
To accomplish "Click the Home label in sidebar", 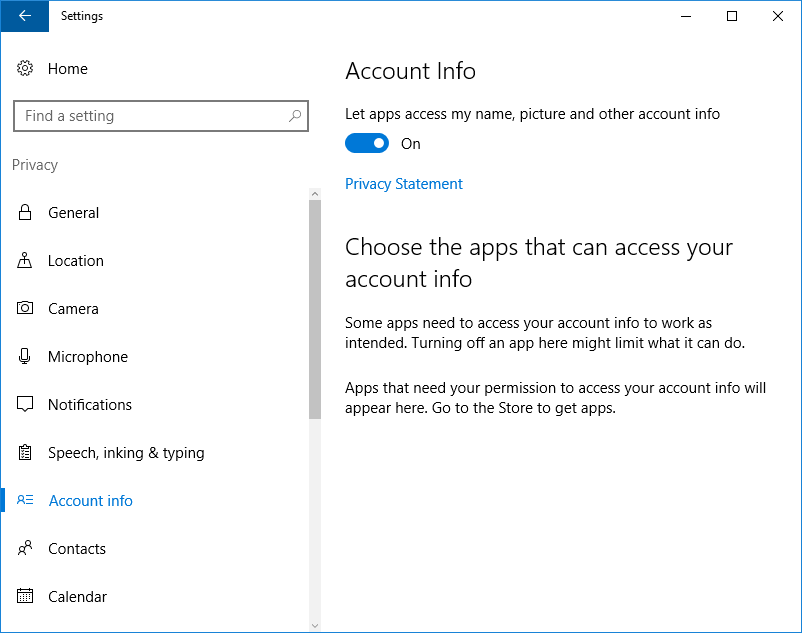I will pyautogui.click(x=68, y=69).
